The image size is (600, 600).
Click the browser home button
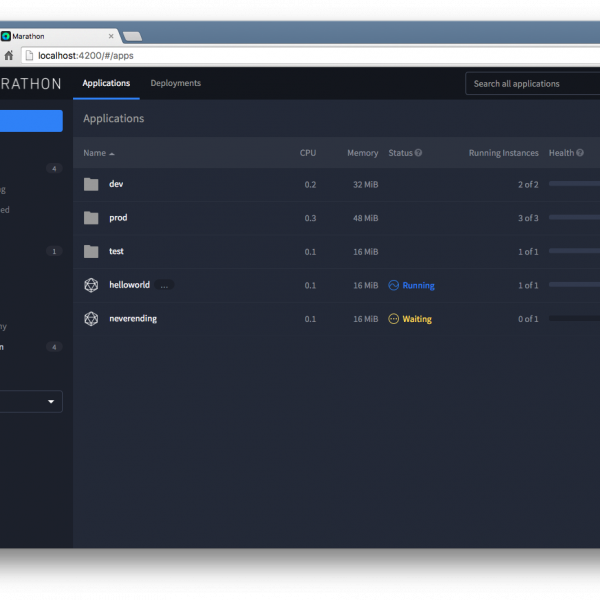(9, 56)
